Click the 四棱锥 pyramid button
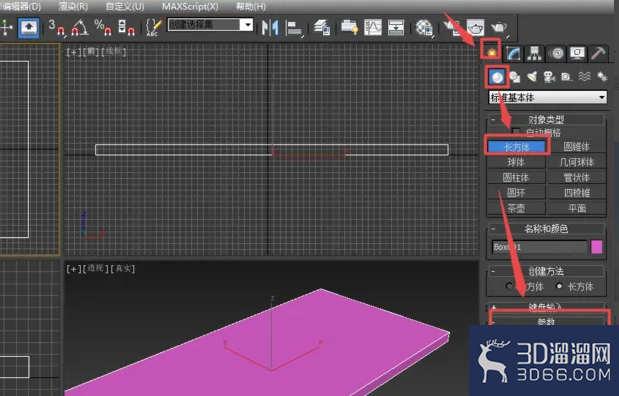619x396 pixels. click(577, 193)
